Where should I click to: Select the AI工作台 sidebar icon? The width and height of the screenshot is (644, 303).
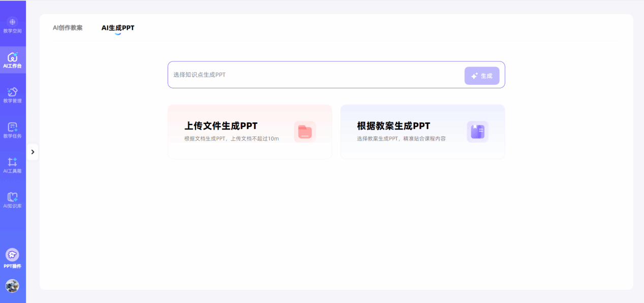(x=12, y=57)
